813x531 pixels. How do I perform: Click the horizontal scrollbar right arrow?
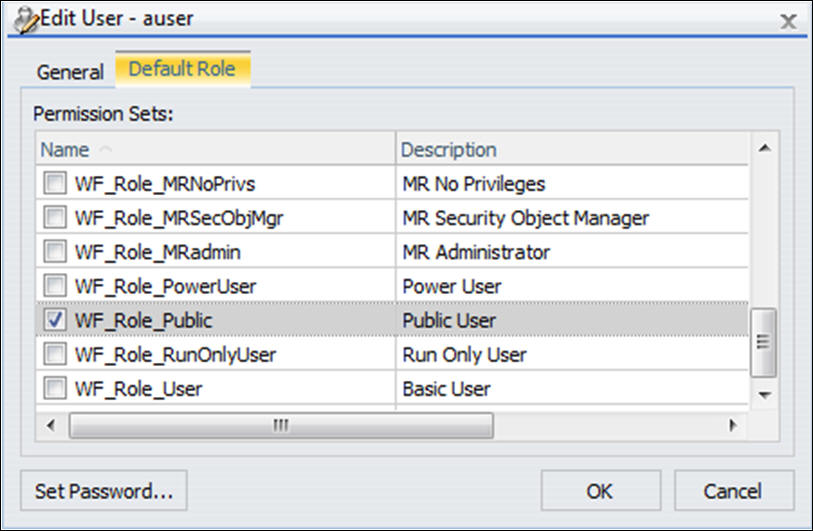[733, 425]
